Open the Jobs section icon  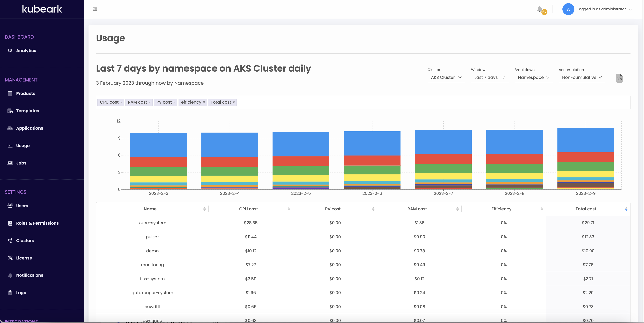click(10, 163)
